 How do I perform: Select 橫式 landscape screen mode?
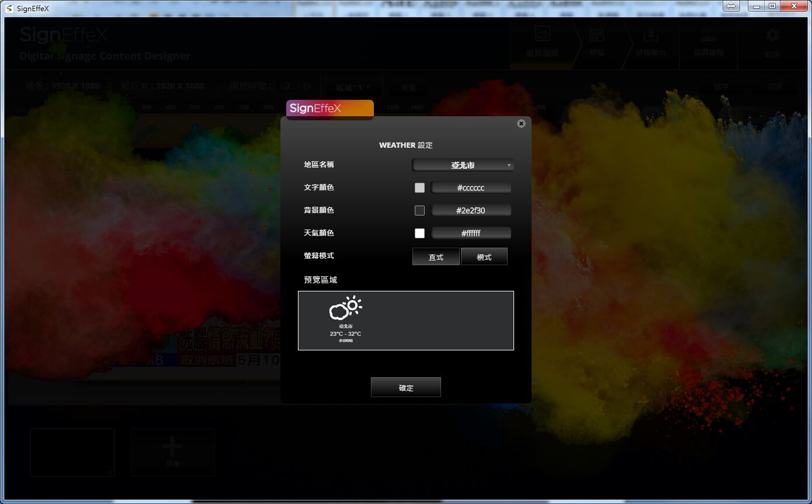pyautogui.click(x=484, y=257)
